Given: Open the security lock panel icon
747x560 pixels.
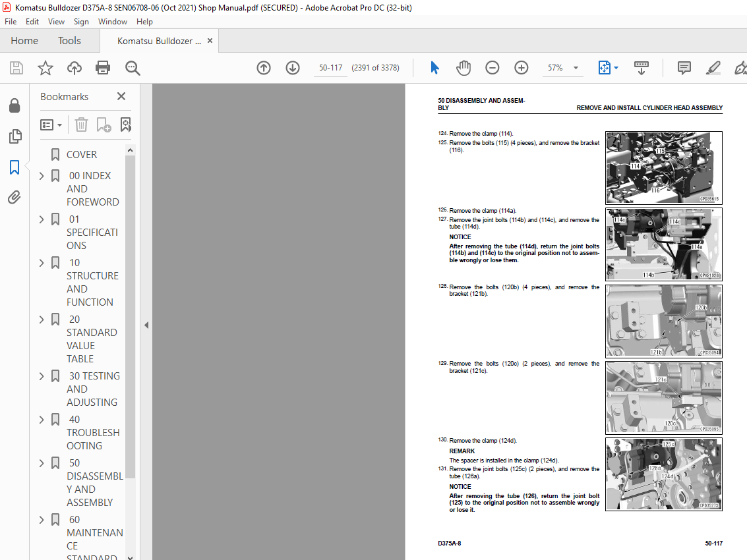Looking at the screenshot, I should click(x=15, y=105).
